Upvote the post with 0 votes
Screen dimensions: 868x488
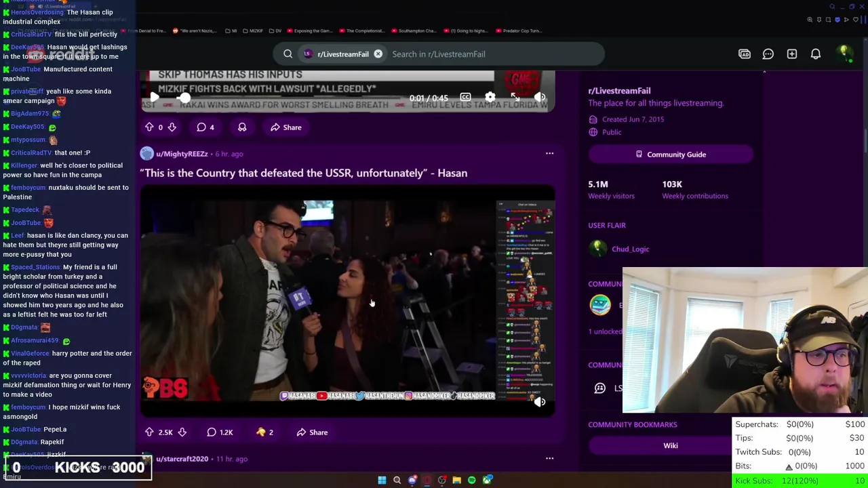point(149,127)
